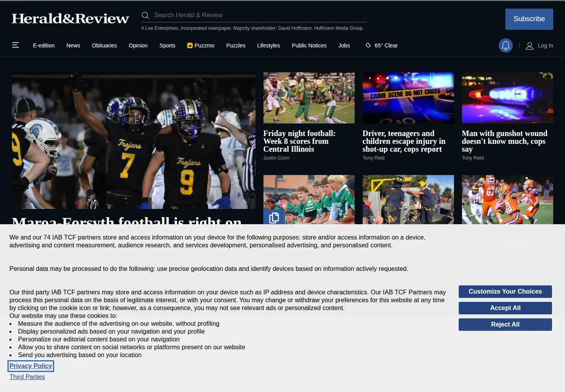Image resolution: width=565 pixels, height=392 pixels.
Task: Open the Puzzles section
Action: click(x=236, y=45)
